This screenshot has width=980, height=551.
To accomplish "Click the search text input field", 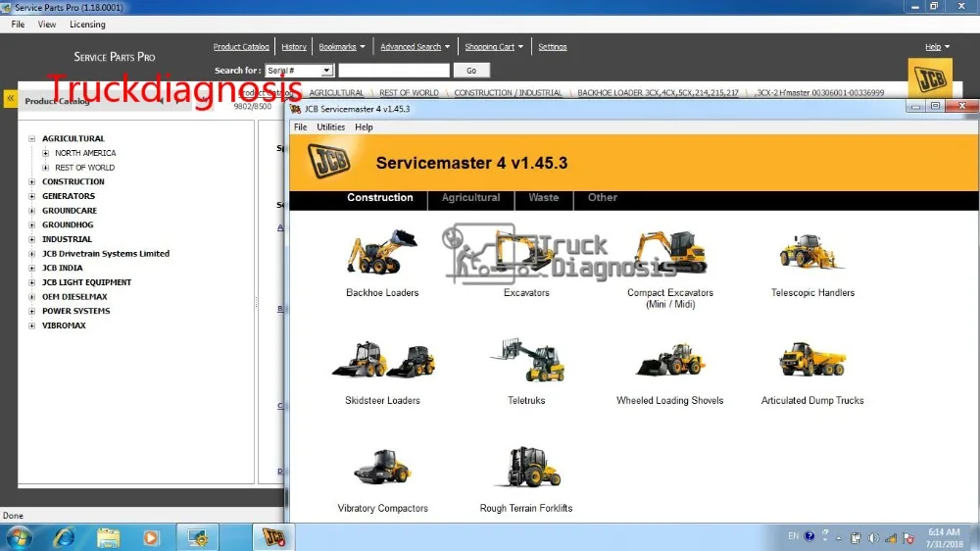I will point(394,71).
